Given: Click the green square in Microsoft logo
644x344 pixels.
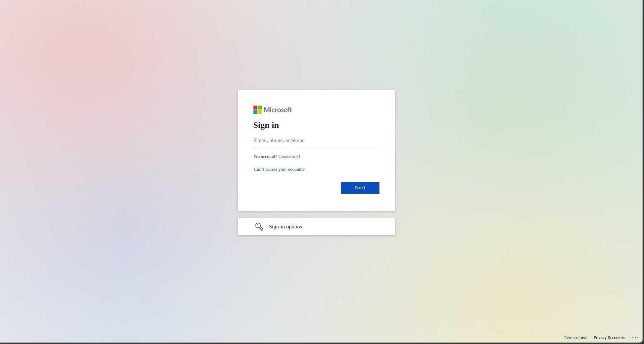Looking at the screenshot, I should pos(260,108).
